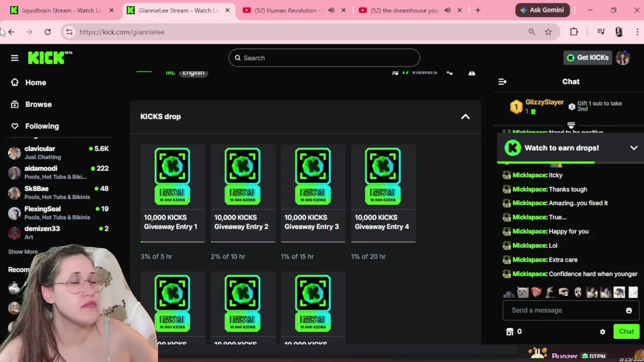
Task: Click the chat pause handle icon
Action: tap(571, 125)
